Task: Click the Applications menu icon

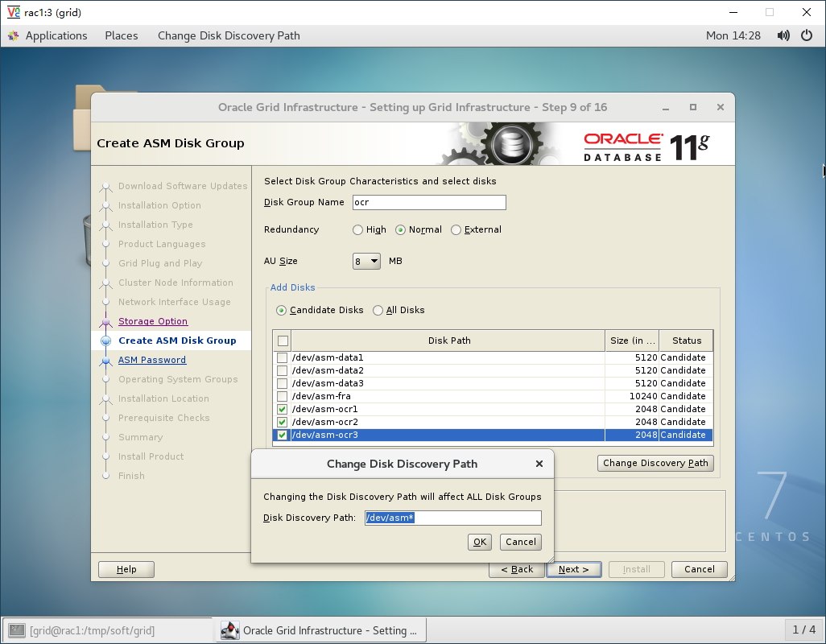Action: [x=14, y=35]
